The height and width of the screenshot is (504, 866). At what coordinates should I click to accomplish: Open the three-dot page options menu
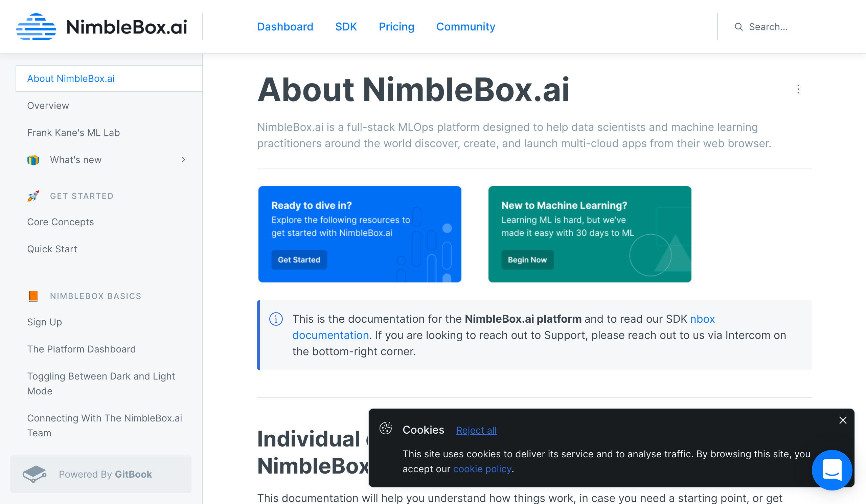(x=798, y=89)
